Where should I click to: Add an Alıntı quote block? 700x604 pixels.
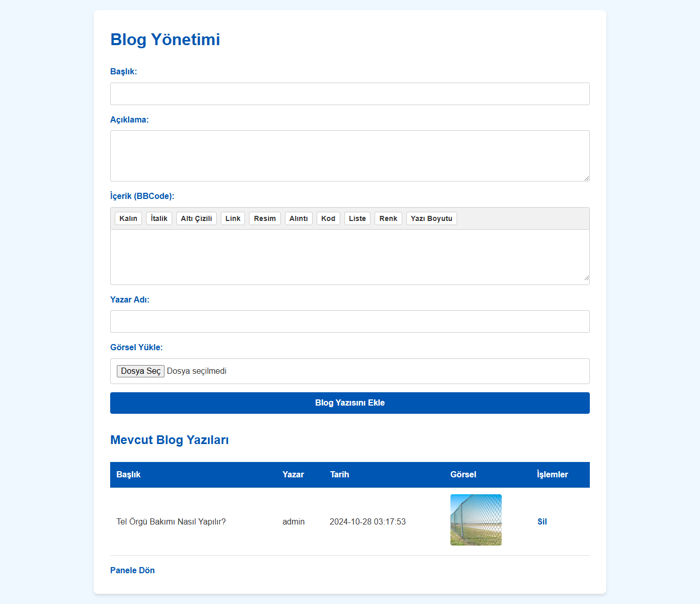pyautogui.click(x=298, y=218)
